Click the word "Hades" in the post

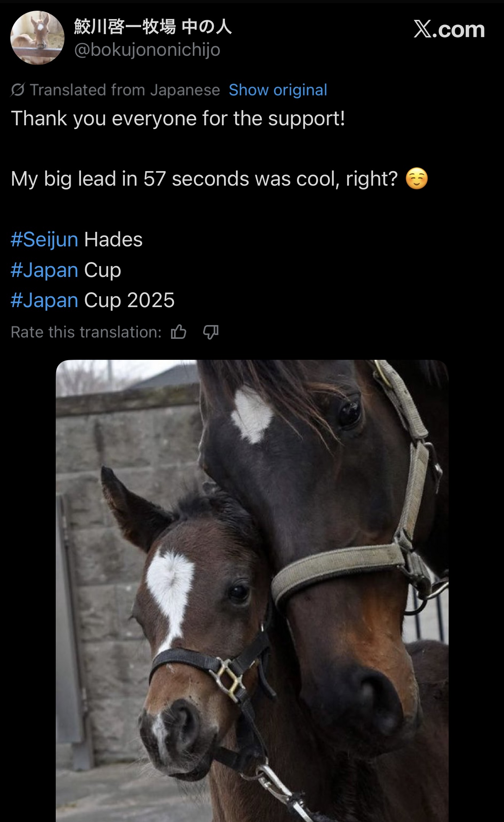113,240
